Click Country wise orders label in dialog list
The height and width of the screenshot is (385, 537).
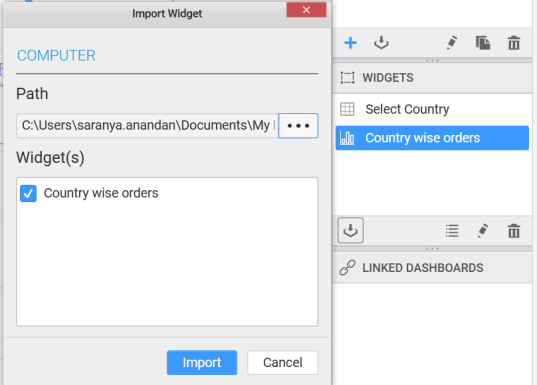pos(101,193)
